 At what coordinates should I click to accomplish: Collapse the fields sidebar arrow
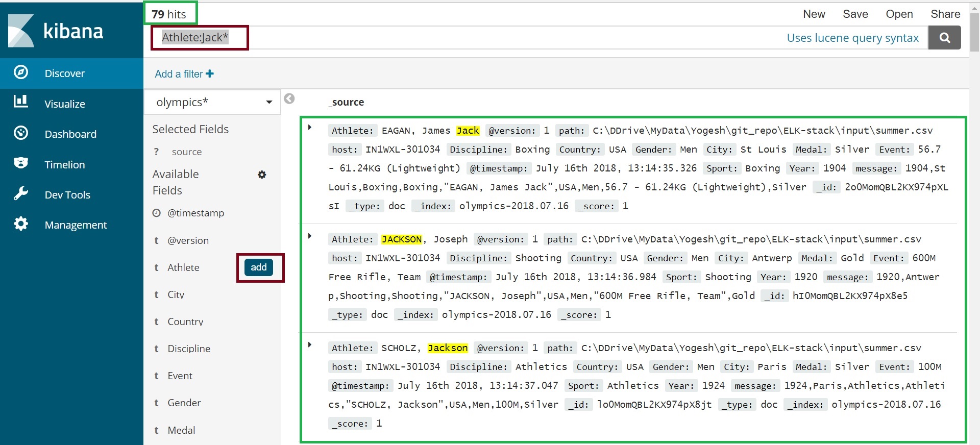point(289,98)
